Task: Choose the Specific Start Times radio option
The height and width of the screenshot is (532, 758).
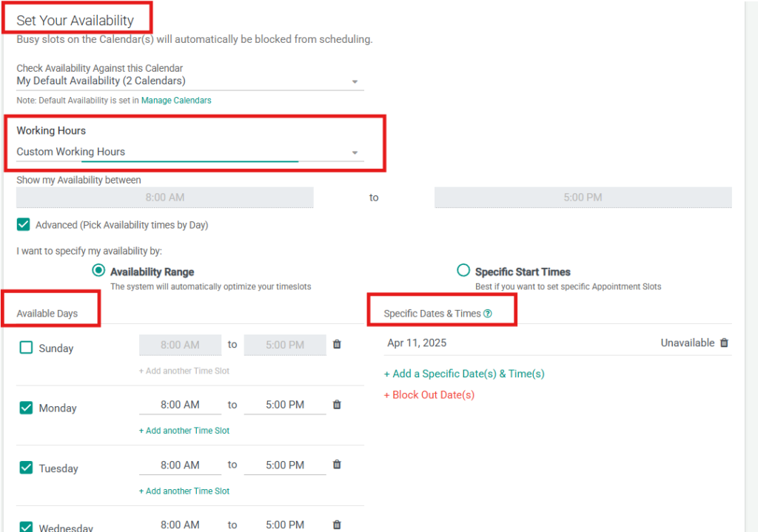Action: pos(463,271)
